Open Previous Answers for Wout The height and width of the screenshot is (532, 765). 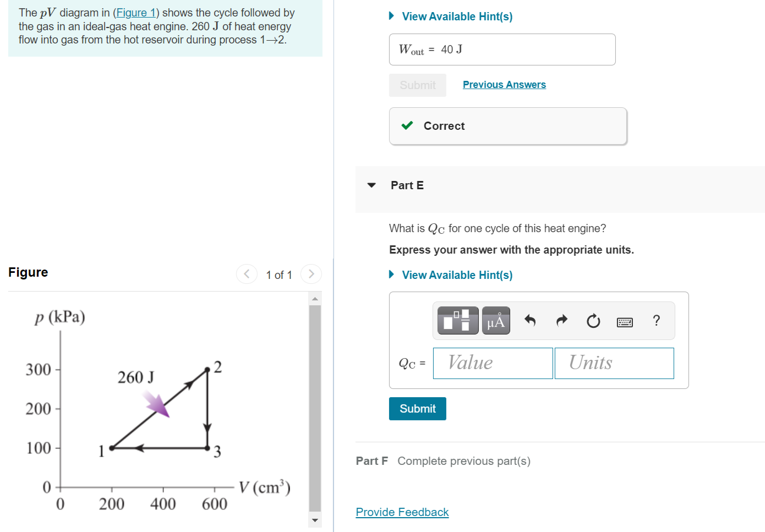tap(504, 84)
